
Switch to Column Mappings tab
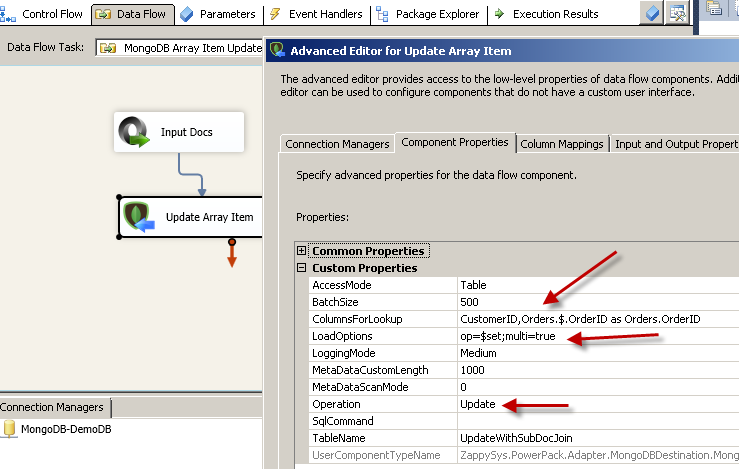[x=562, y=144]
